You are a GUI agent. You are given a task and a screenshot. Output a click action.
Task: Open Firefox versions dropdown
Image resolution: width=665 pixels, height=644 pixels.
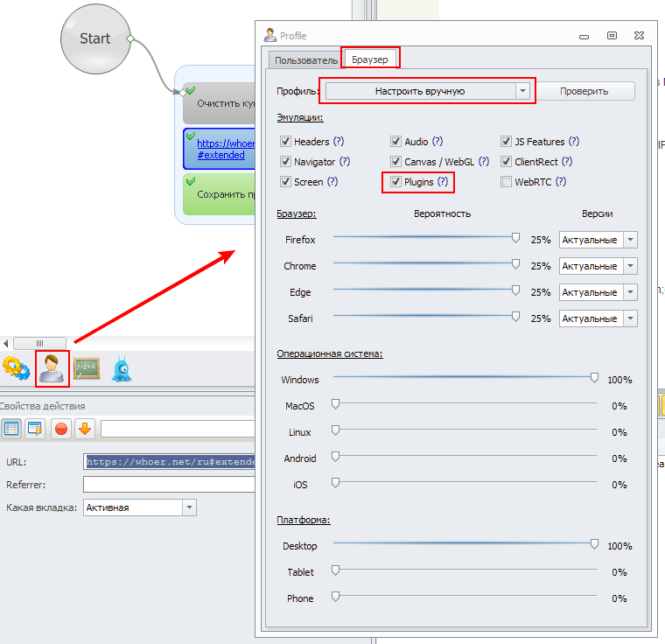point(598,240)
